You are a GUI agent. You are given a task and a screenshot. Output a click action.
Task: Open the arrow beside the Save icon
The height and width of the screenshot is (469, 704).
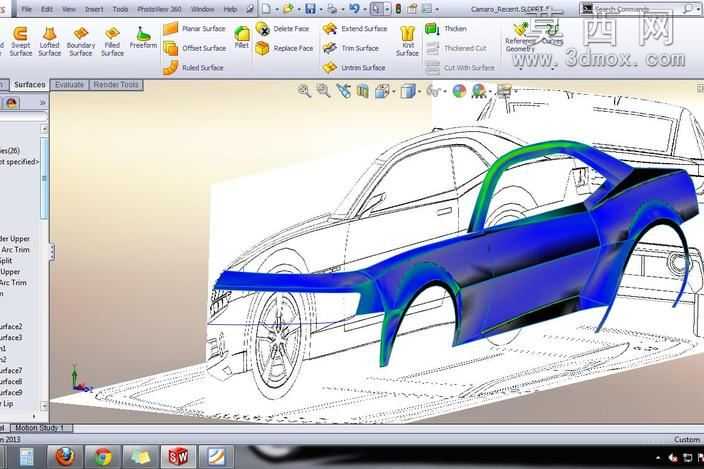coord(320,9)
